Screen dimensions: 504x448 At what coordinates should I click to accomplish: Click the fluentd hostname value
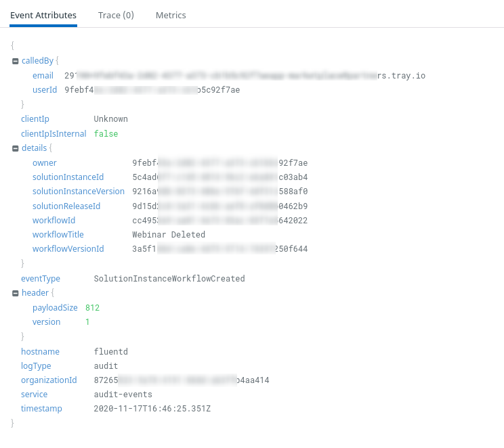110,352
